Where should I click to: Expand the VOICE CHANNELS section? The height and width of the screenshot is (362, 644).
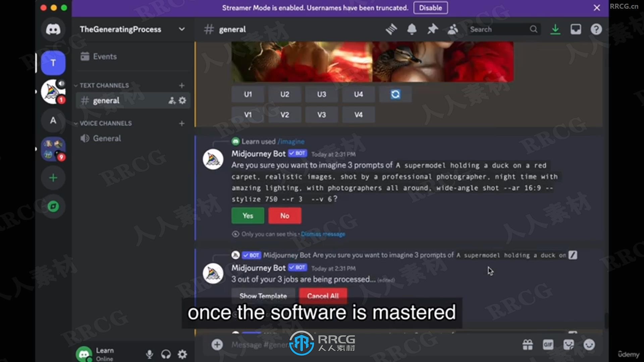106,123
